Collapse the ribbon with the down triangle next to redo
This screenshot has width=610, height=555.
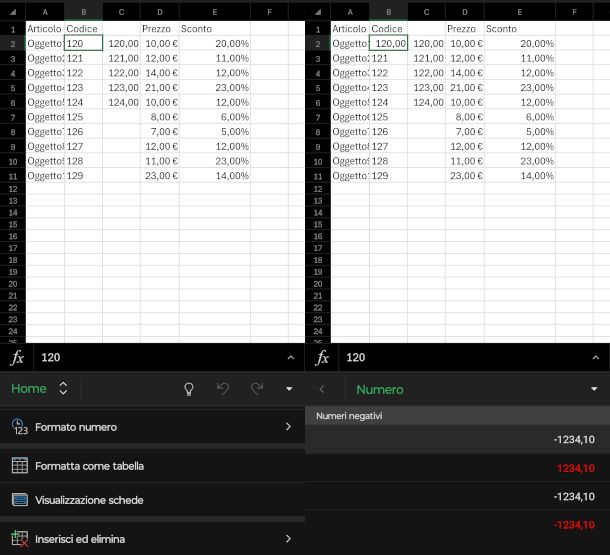[289, 389]
